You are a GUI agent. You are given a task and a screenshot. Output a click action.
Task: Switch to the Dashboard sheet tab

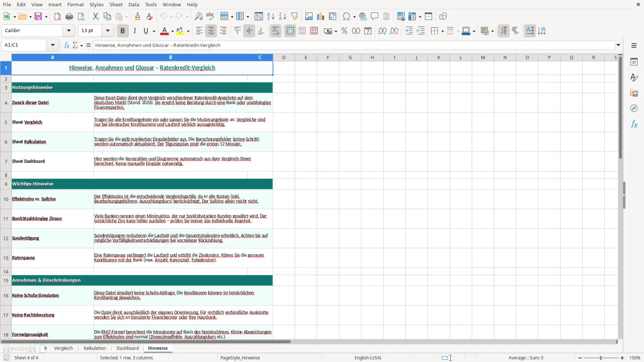[x=128, y=348]
